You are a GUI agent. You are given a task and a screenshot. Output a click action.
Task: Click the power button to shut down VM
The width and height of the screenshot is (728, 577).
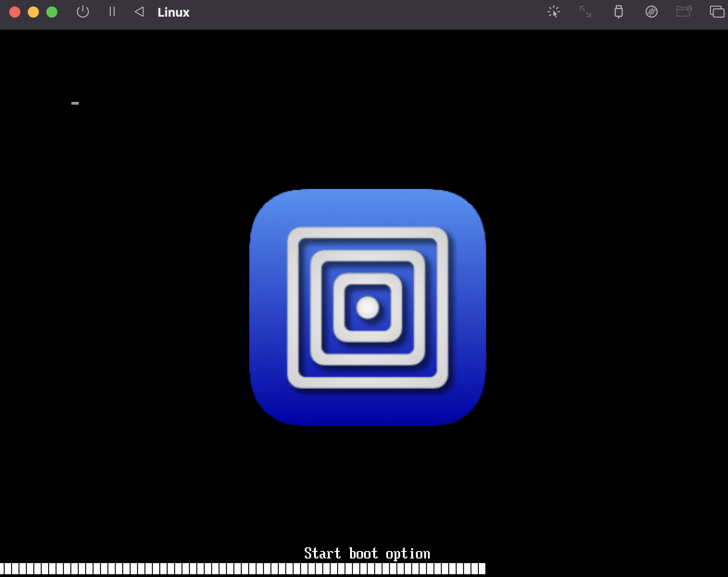click(x=83, y=12)
